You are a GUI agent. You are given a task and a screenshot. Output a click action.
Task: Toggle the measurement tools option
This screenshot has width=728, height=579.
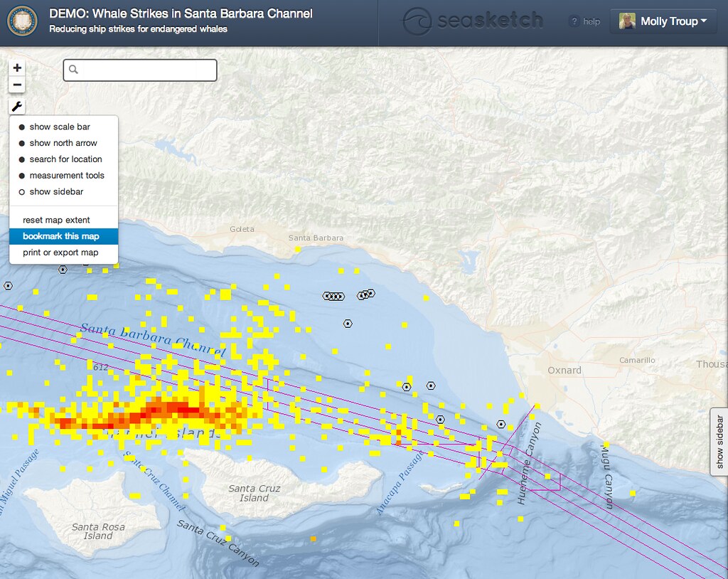pos(67,175)
